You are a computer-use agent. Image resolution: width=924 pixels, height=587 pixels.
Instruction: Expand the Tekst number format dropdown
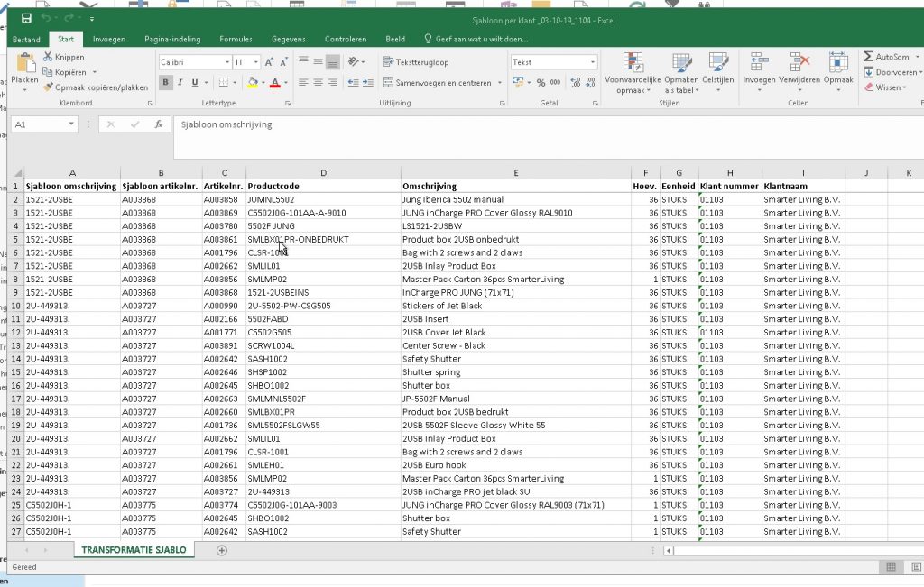[592, 62]
